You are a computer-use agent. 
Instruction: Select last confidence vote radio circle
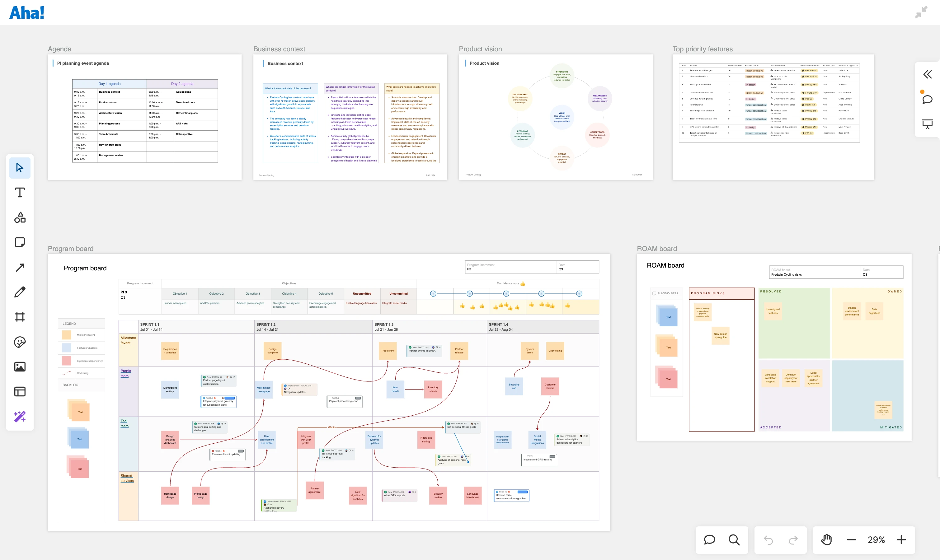click(579, 294)
